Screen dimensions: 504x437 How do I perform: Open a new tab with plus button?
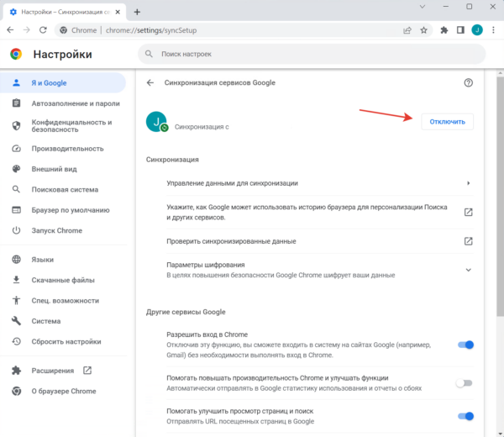click(137, 12)
